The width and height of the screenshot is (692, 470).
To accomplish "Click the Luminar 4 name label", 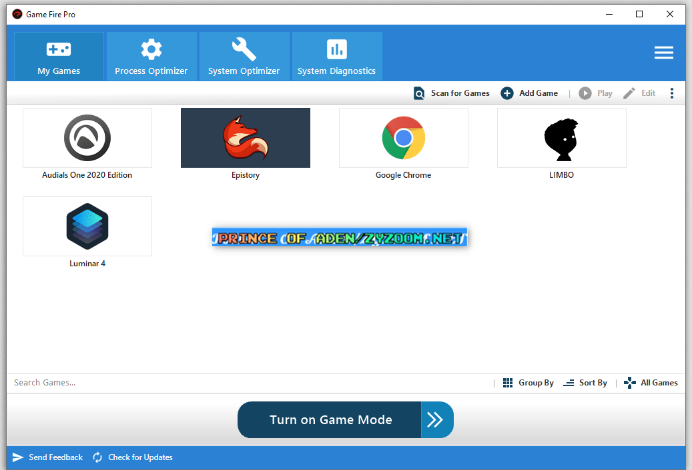I will [87, 263].
